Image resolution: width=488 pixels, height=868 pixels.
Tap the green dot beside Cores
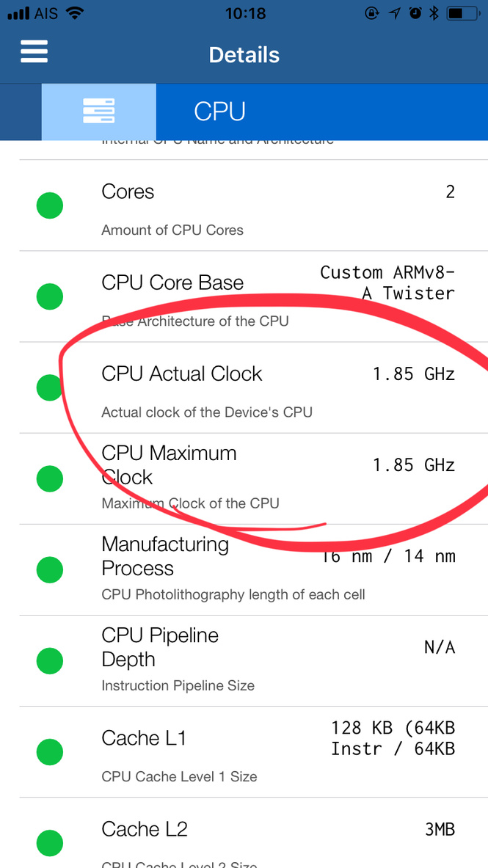point(50,205)
